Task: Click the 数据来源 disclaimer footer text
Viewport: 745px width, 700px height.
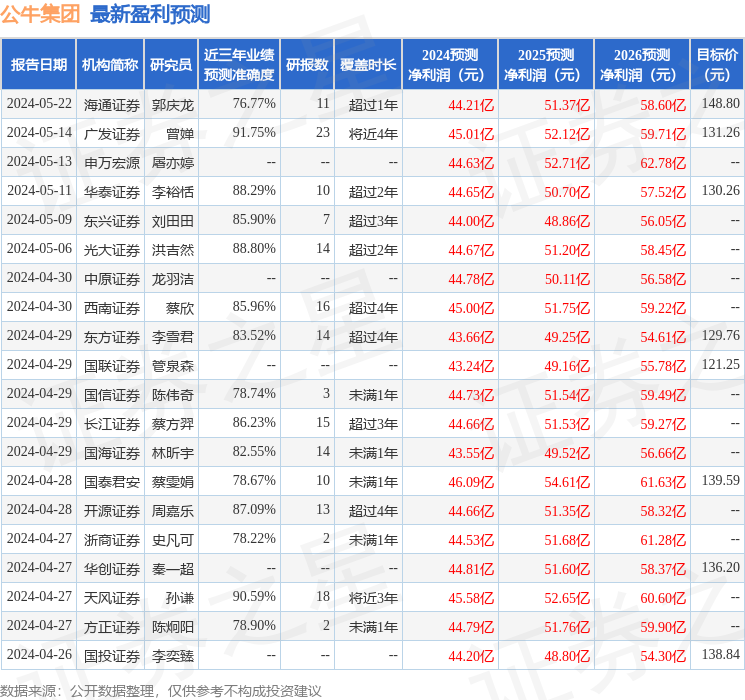Action: tap(161, 690)
